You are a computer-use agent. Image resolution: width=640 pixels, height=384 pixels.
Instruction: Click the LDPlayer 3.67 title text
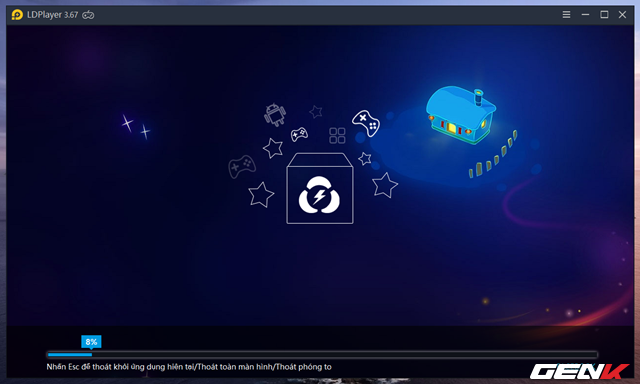[52, 15]
